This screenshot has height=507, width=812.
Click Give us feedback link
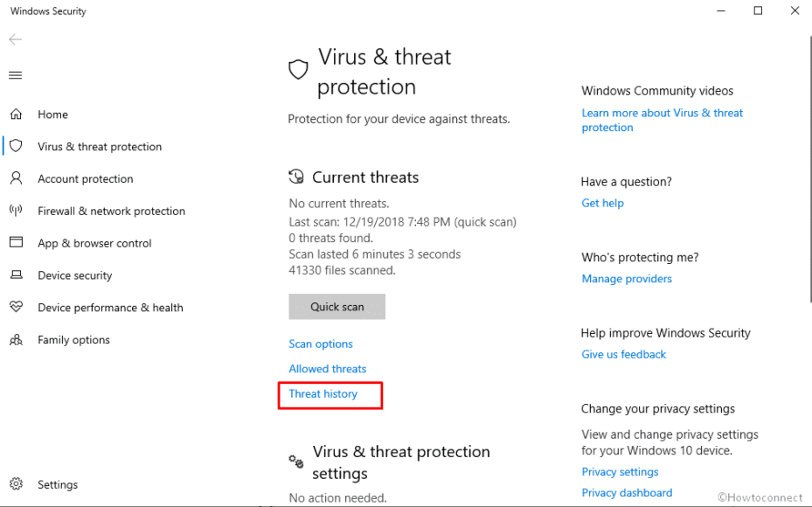click(x=623, y=354)
